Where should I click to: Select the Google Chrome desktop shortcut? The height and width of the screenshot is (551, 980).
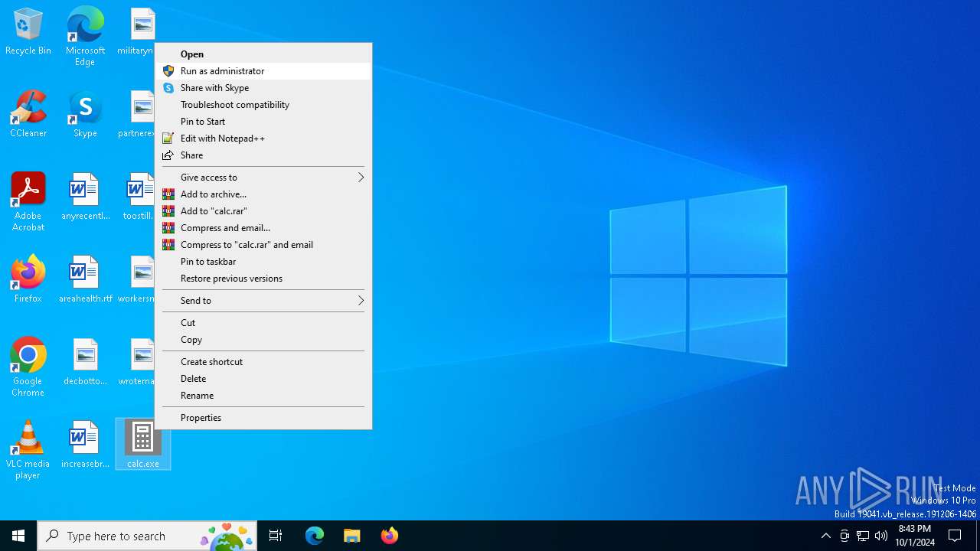click(28, 367)
